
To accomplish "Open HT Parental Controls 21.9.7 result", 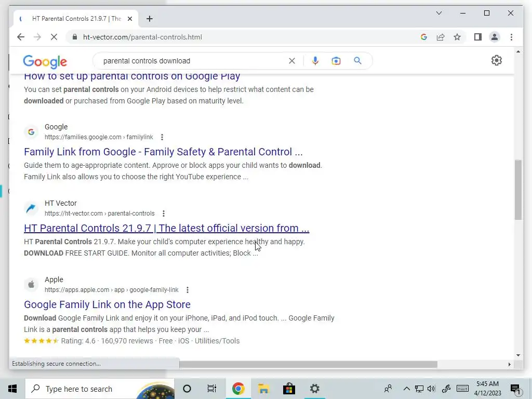I will pos(167,228).
